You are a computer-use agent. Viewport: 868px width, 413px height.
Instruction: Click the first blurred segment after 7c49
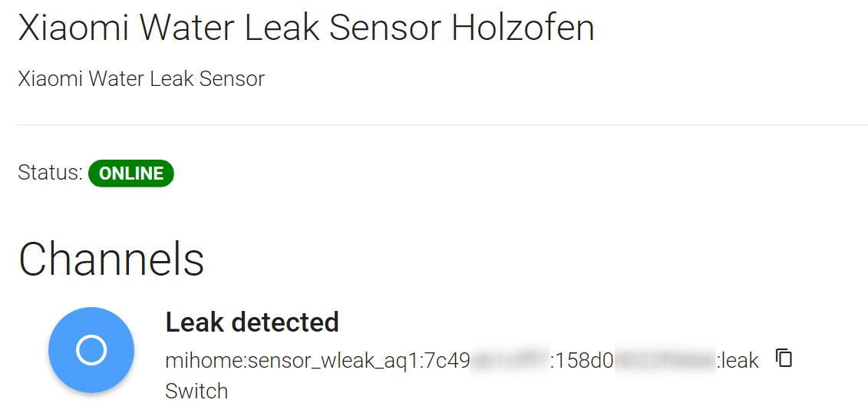[x=510, y=360]
